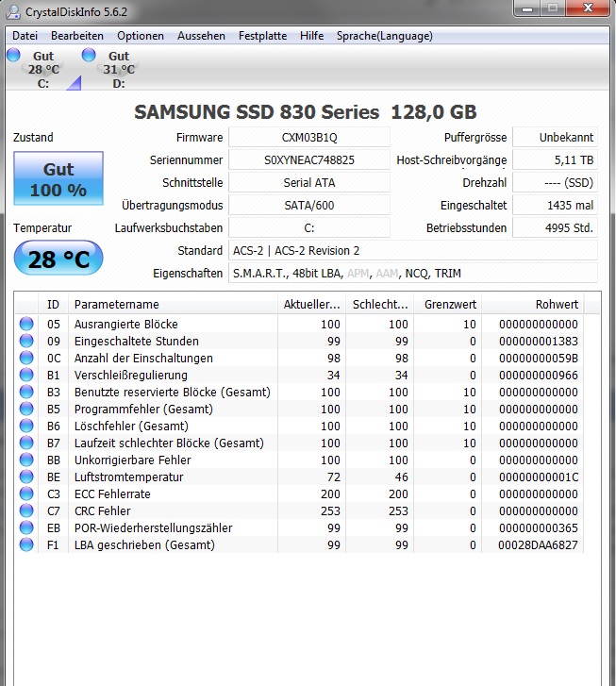This screenshot has width=616, height=686.
Task: Select the Luftstromtemperatur parameter name
Action: (128, 477)
